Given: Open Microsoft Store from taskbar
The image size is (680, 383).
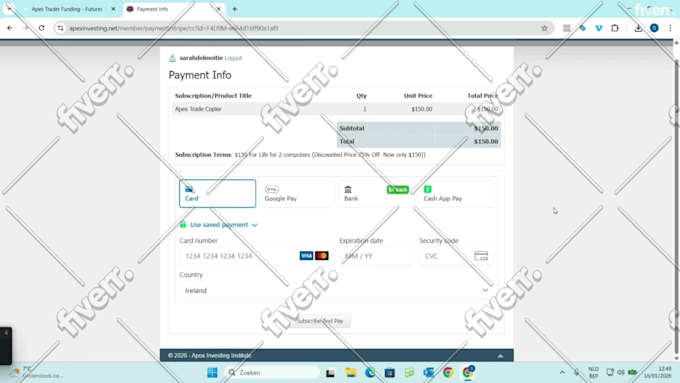Looking at the screenshot, I should [389, 372].
